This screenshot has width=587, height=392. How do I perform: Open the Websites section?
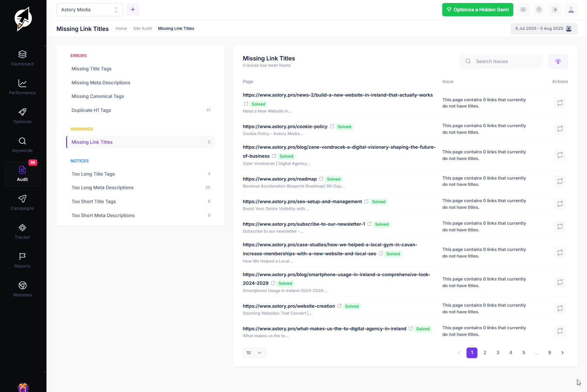click(x=22, y=289)
